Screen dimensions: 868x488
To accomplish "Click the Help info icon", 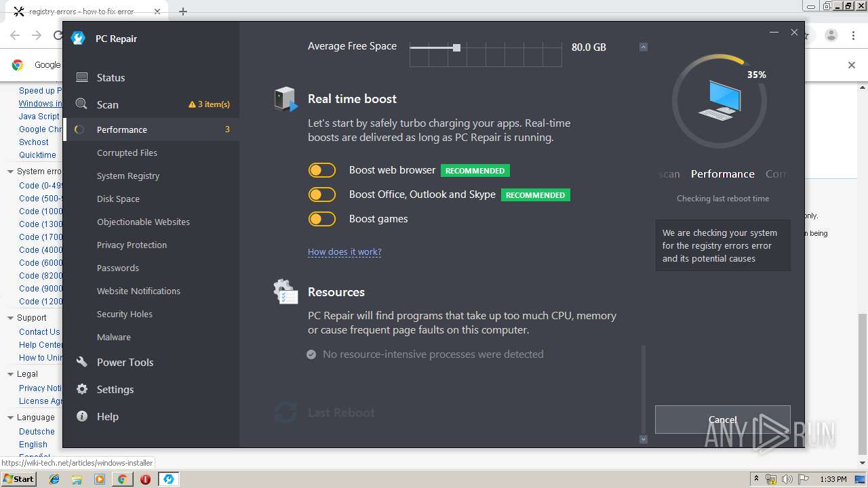I will coord(82,416).
